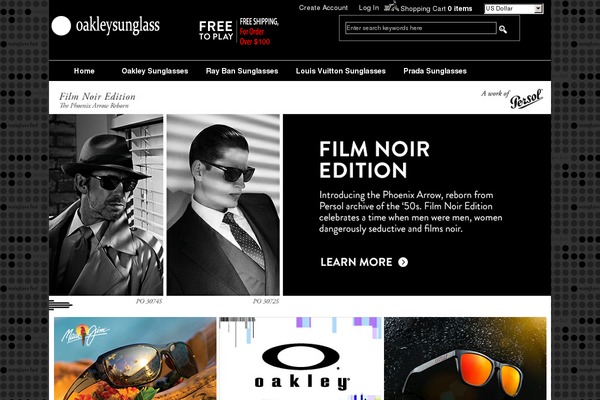Click the oakleysunglass logo

(x=106, y=26)
